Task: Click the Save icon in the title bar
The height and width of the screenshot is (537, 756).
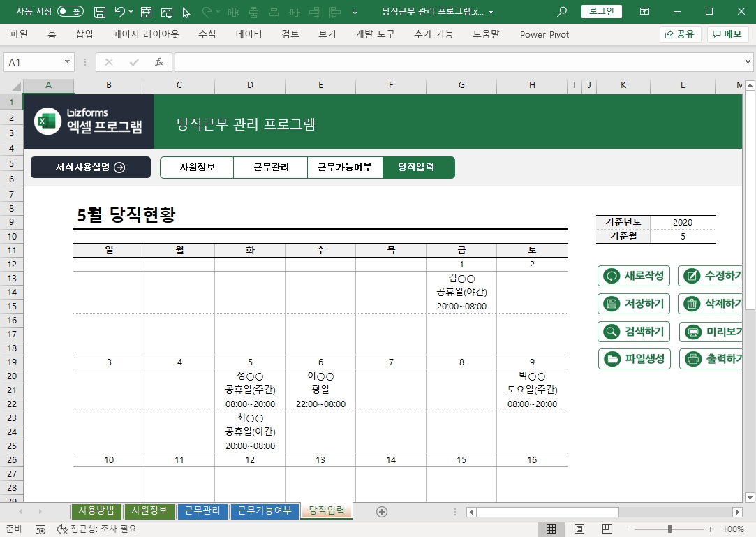Action: [100, 12]
